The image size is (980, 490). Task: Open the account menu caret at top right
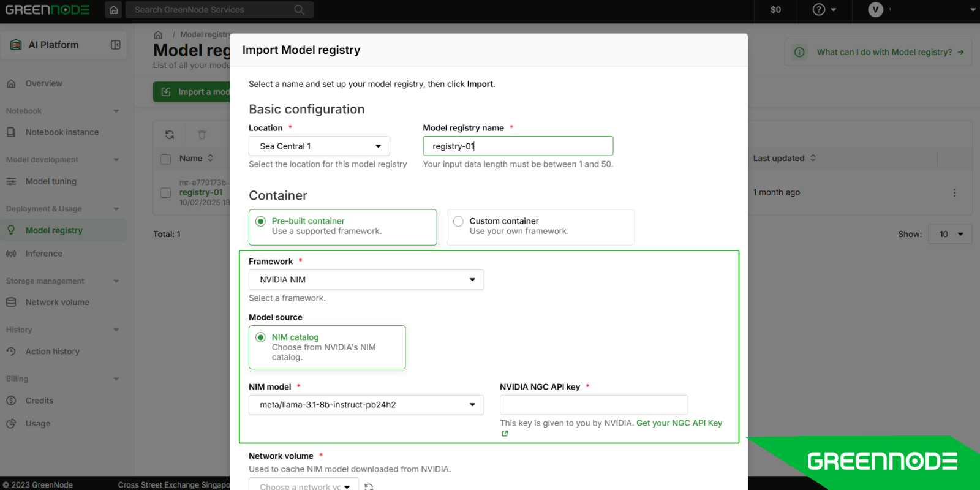(973, 10)
